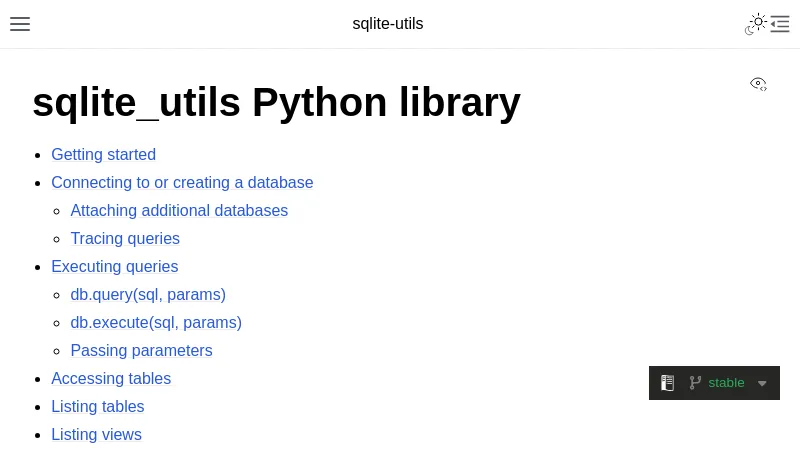Go to Passing parameters subsection
This screenshot has height=450, width=800.
(141, 351)
